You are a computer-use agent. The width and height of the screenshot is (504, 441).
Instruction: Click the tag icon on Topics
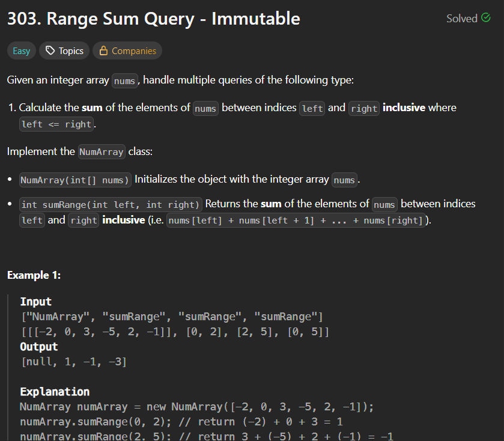pyautogui.click(x=50, y=51)
